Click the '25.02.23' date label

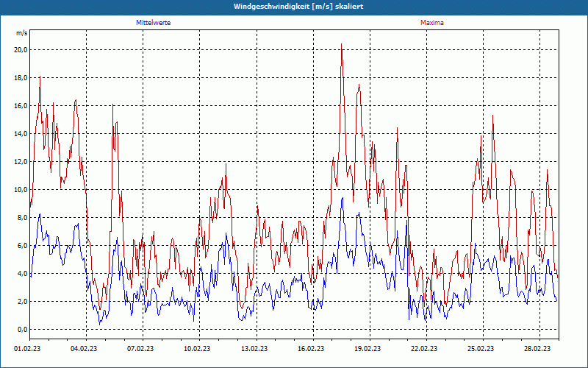pyautogui.click(x=481, y=349)
